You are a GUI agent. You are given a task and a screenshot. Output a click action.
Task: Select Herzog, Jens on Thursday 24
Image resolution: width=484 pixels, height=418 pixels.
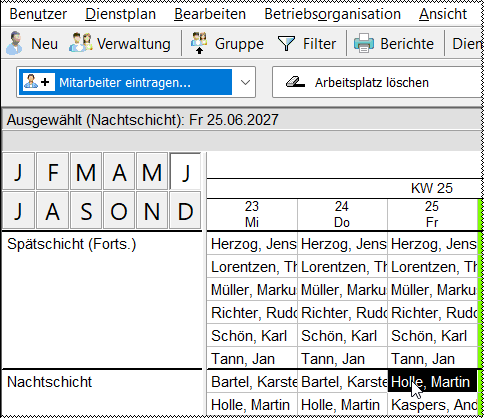click(x=342, y=244)
